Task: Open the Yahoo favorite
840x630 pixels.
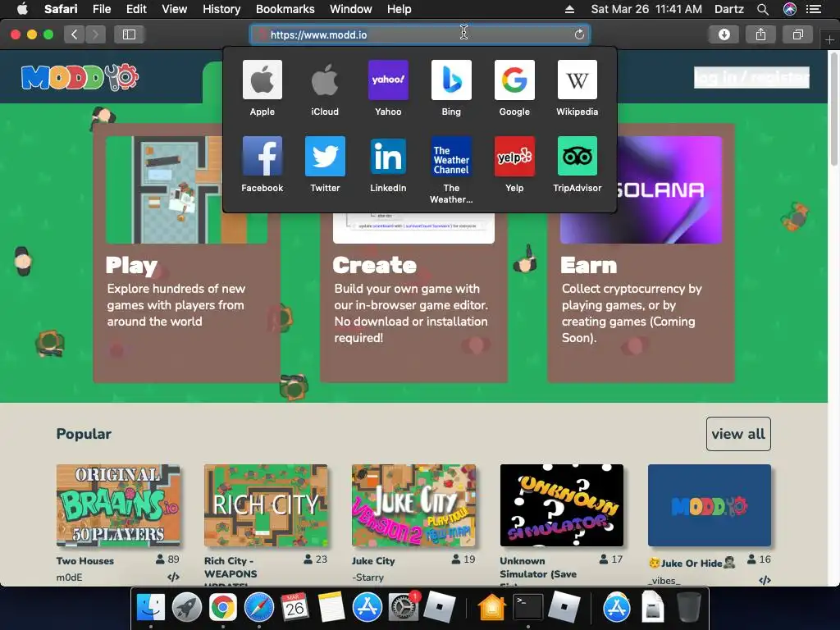Action: [388, 80]
